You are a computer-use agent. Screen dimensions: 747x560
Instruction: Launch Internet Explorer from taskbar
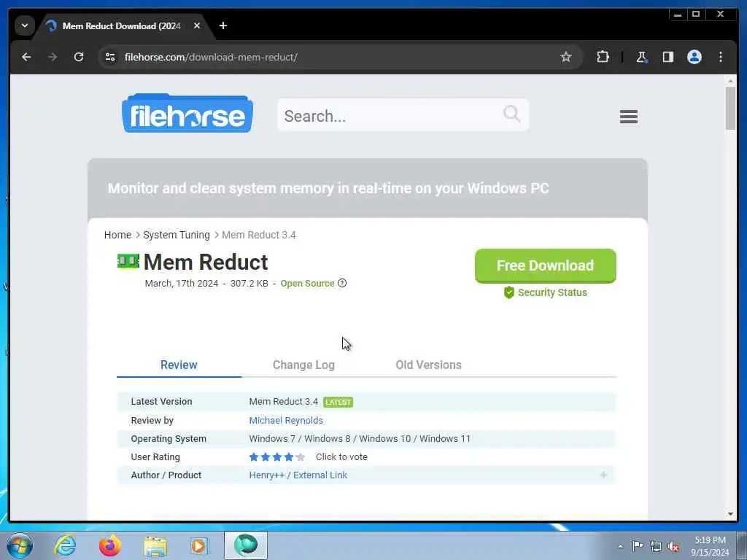point(65,545)
